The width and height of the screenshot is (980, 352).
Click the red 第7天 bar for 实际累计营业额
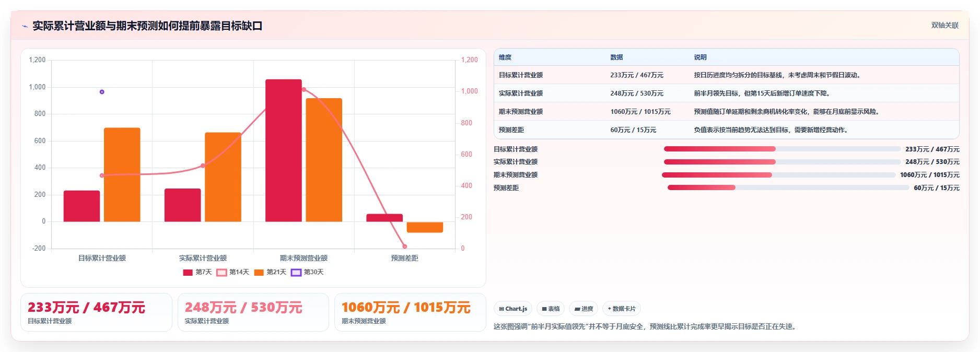(183, 205)
